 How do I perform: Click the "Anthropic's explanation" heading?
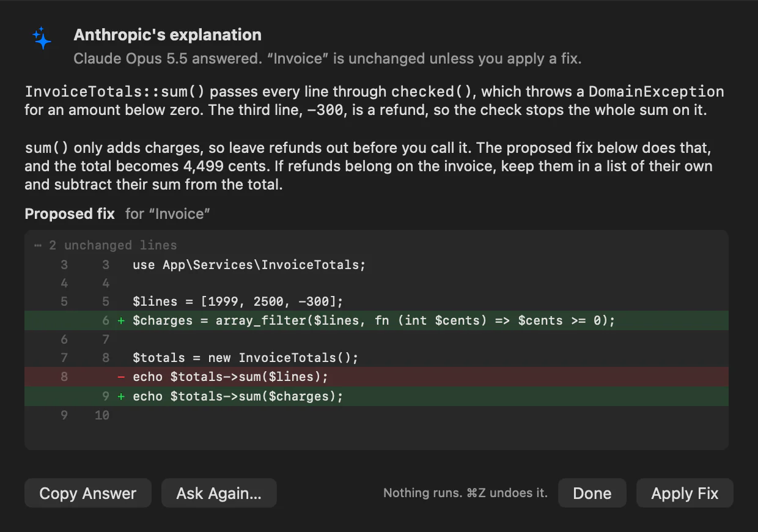167,35
